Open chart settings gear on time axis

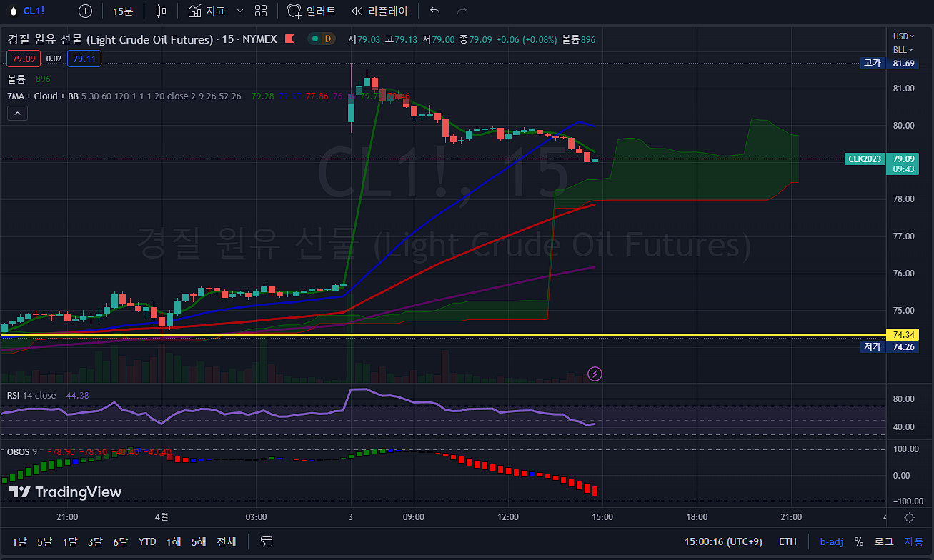click(909, 517)
